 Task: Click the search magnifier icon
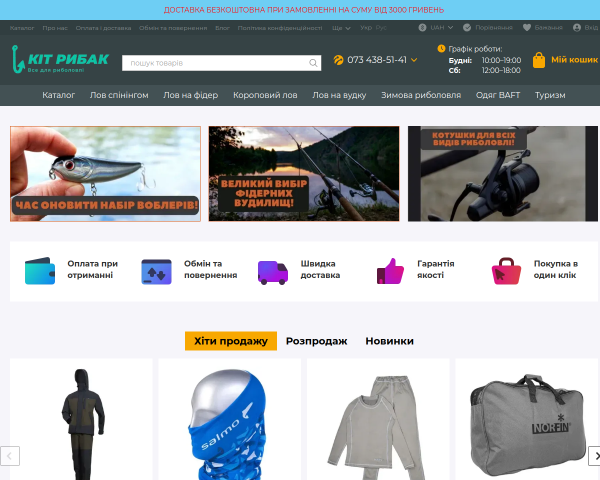(313, 63)
